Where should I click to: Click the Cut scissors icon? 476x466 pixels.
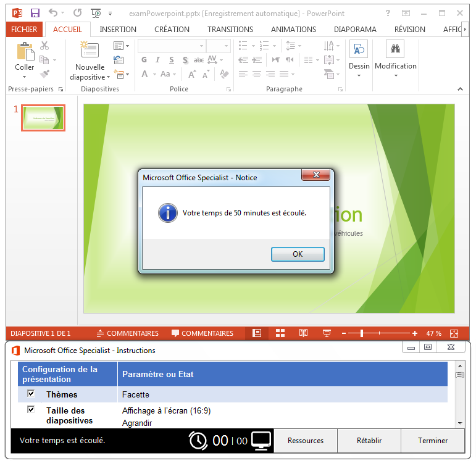[x=44, y=46]
